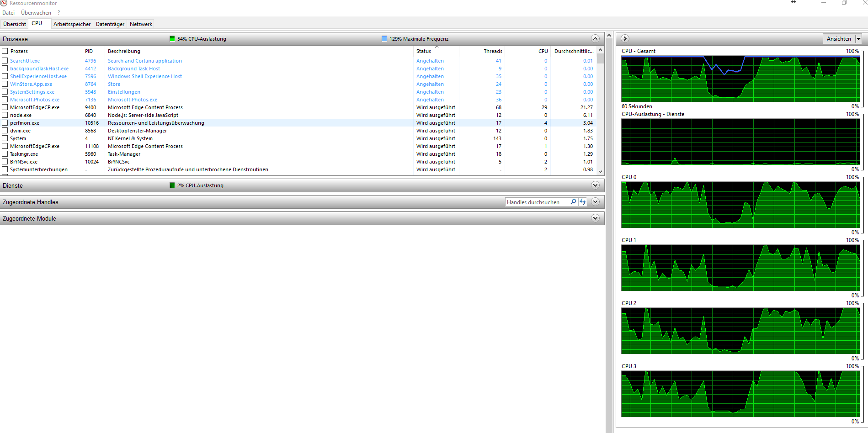Switch to the Arbeitsspeicher tab
The width and height of the screenshot is (868, 433).
(72, 24)
